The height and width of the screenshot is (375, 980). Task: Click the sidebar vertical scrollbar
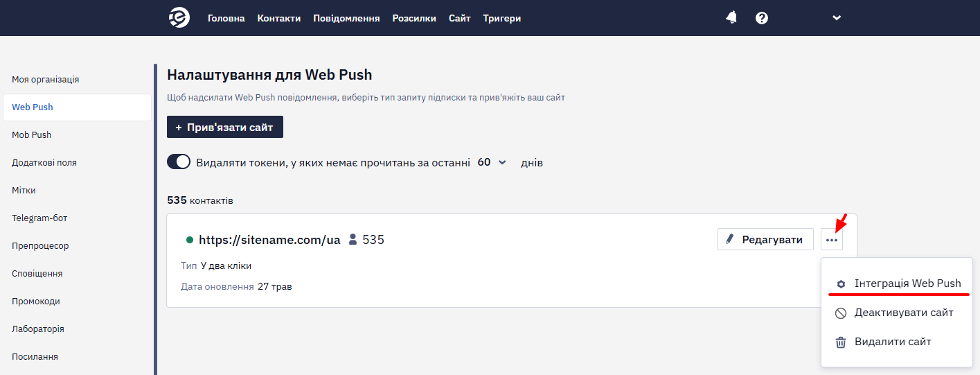coord(156,219)
